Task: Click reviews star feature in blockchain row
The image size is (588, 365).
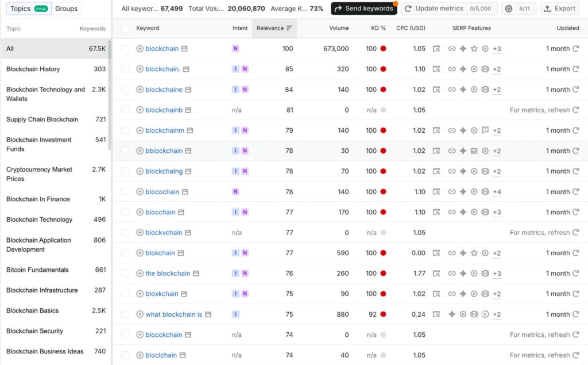Action: [x=474, y=48]
